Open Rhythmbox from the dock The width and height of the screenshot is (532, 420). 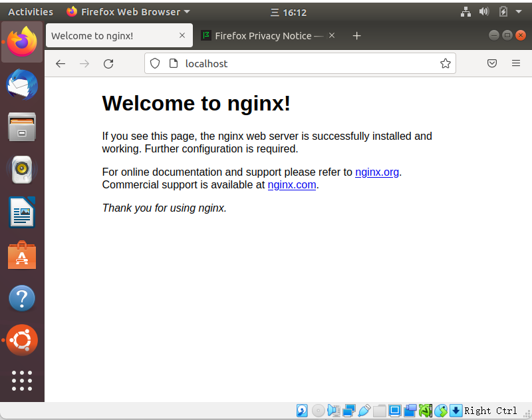point(22,170)
